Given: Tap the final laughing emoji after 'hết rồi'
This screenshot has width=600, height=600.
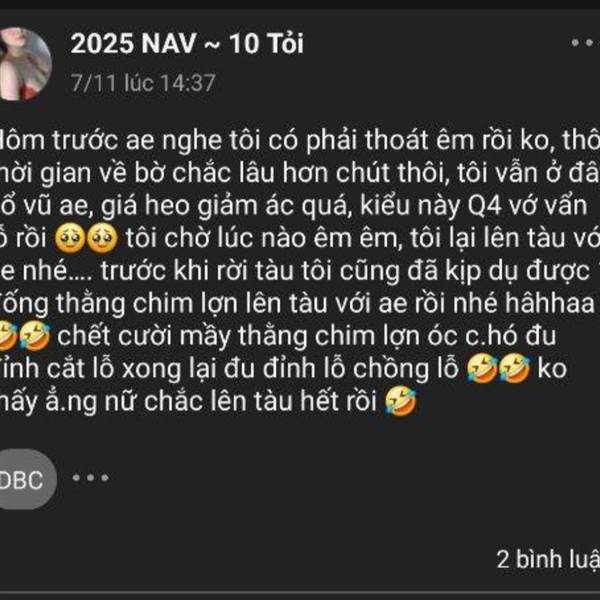Looking at the screenshot, I should tap(401, 401).
